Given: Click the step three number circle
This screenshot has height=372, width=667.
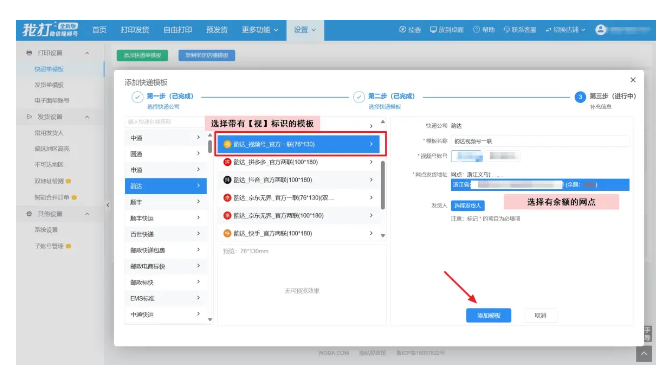Looking at the screenshot, I should 580,97.
